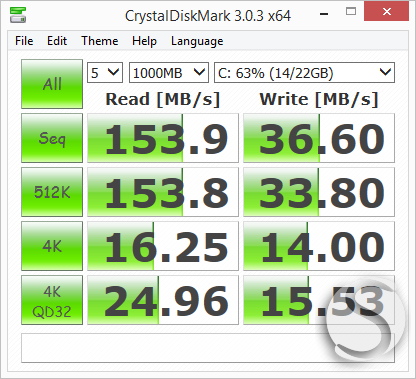Run the 4K random test
This screenshot has width=416, height=379.
52,246
